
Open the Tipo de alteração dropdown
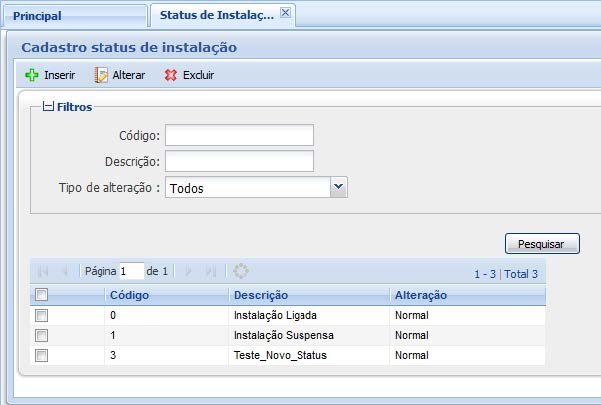338,187
